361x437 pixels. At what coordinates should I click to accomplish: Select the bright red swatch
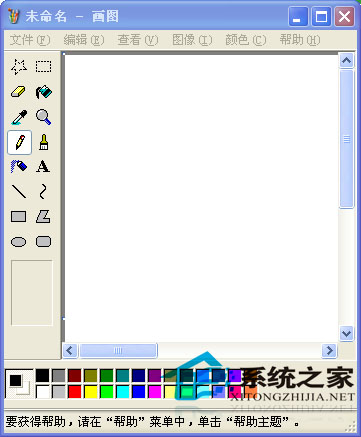[75, 392]
